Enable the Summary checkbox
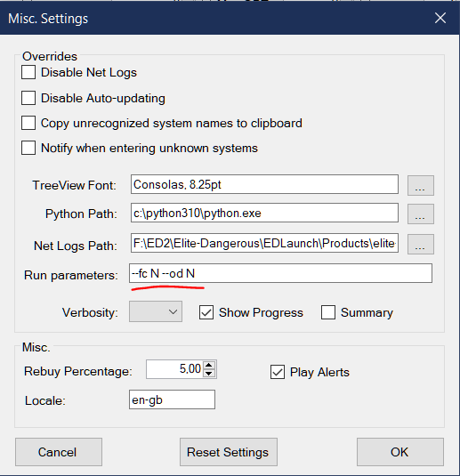 (x=328, y=312)
